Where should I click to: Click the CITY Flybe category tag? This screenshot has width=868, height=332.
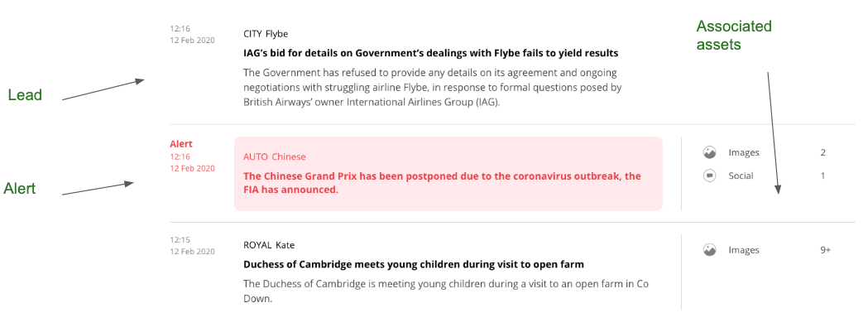pos(266,34)
